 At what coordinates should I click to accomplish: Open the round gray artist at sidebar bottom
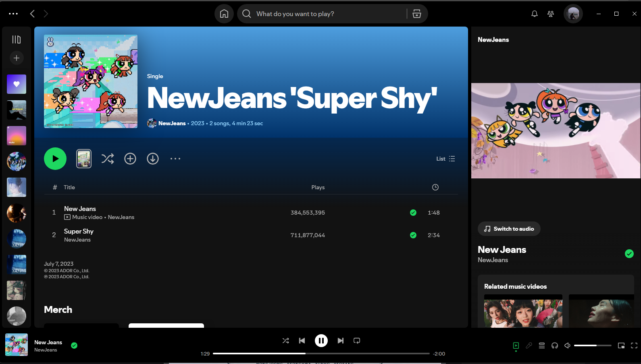[17, 316]
